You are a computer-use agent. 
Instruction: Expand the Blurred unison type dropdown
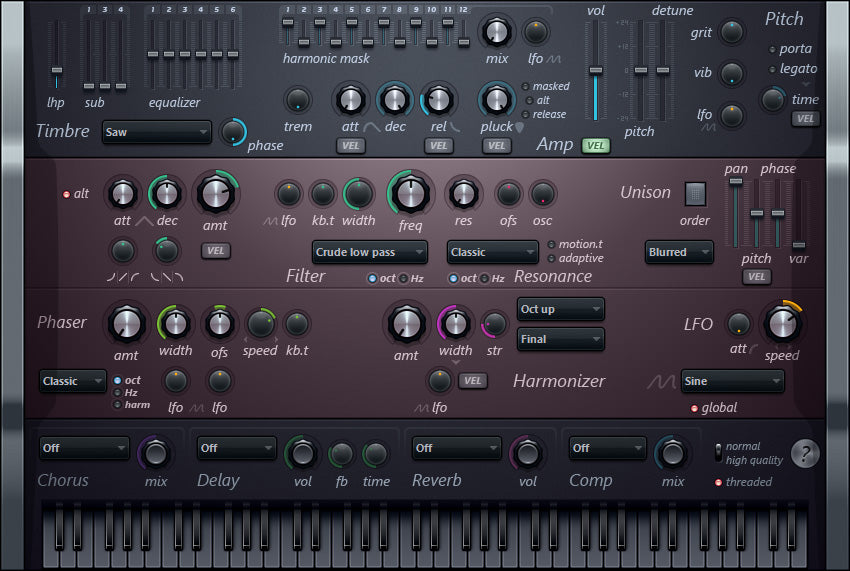tap(680, 252)
